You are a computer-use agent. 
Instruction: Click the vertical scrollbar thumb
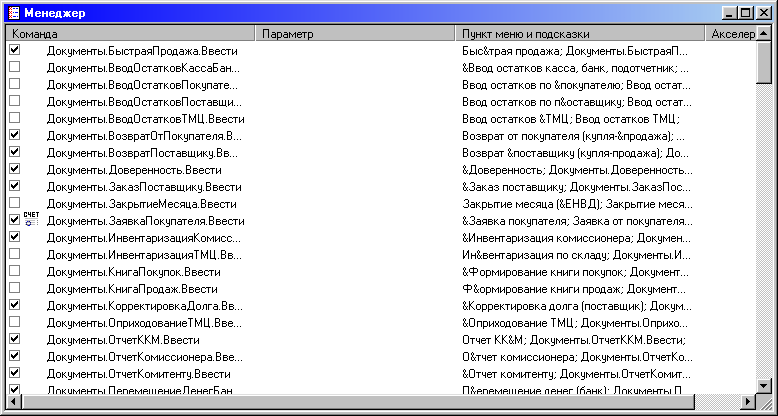pyautogui.click(x=764, y=65)
